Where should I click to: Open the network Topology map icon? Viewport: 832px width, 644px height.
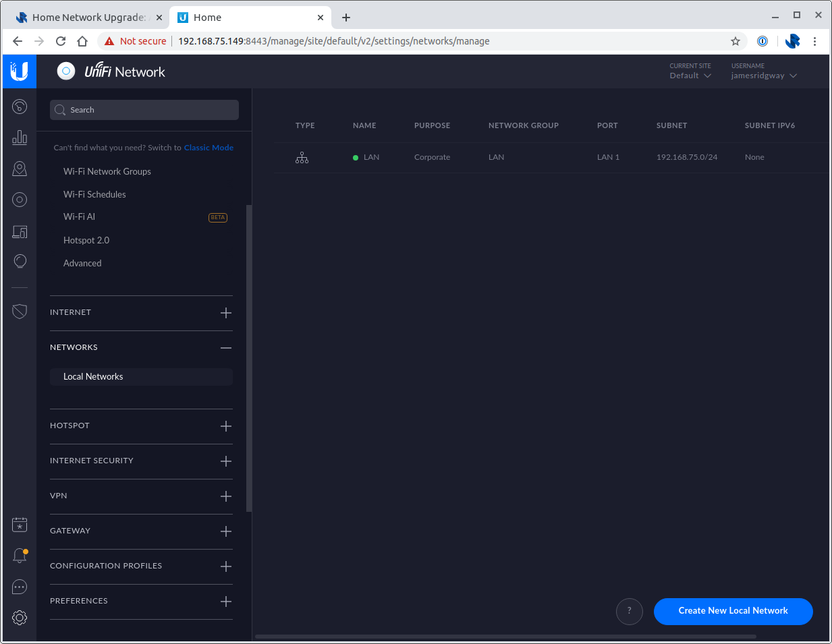click(x=19, y=168)
